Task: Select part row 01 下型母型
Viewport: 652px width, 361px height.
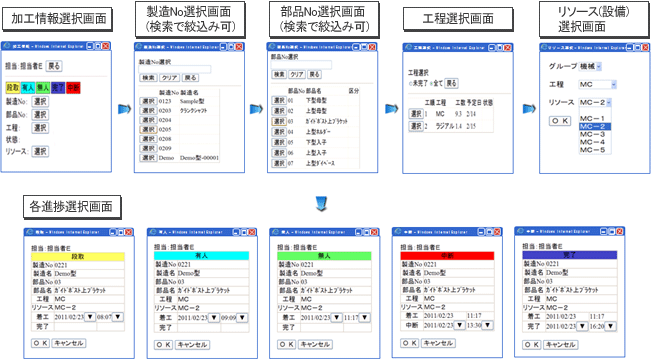Action: click(279, 100)
